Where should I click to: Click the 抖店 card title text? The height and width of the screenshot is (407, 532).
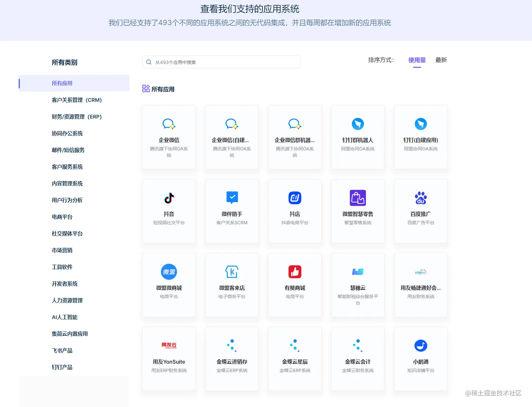click(x=295, y=214)
